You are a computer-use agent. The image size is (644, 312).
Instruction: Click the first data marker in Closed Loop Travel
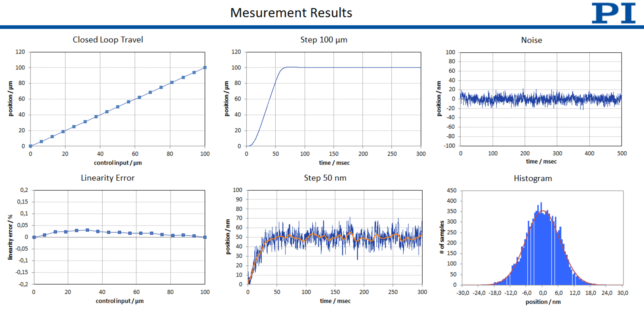(x=31, y=146)
